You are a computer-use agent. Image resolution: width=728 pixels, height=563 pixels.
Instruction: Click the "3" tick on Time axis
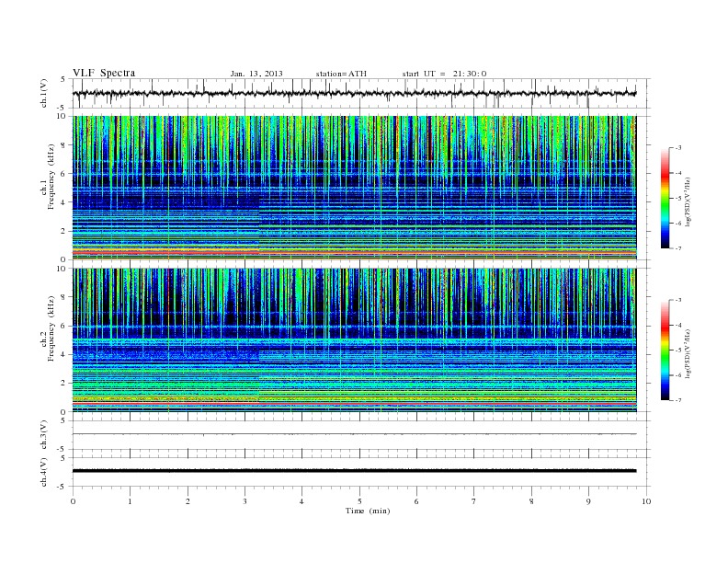point(245,501)
